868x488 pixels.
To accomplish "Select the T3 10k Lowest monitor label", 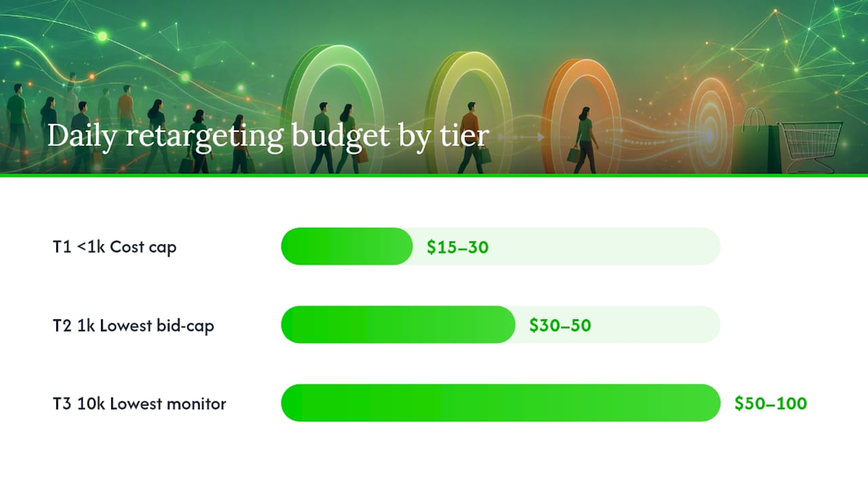I will (x=140, y=404).
